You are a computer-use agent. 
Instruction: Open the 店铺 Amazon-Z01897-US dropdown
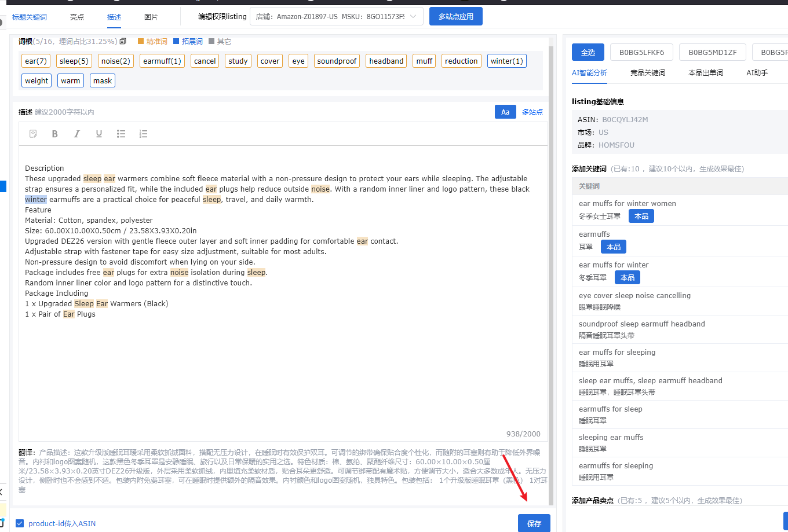[336, 17]
